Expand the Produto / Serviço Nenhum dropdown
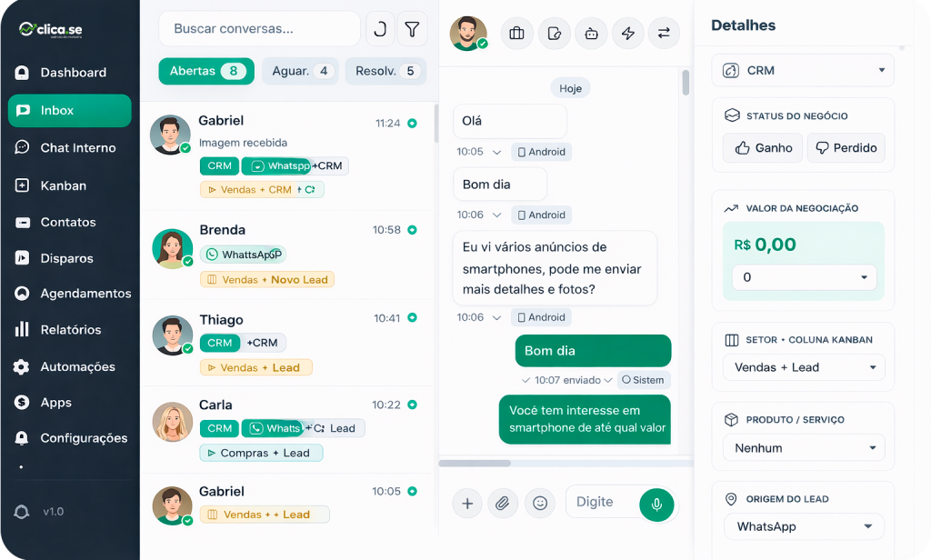The image size is (931, 560). [x=804, y=447]
